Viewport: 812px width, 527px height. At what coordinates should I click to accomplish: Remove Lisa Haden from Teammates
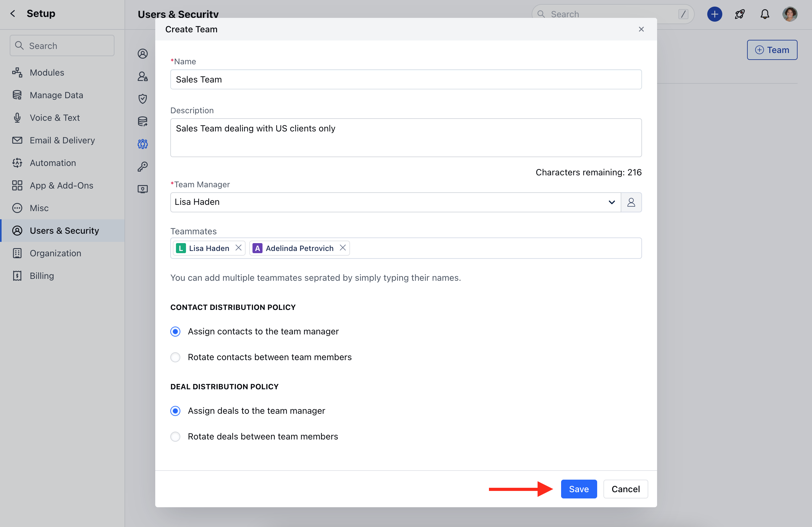click(x=238, y=248)
